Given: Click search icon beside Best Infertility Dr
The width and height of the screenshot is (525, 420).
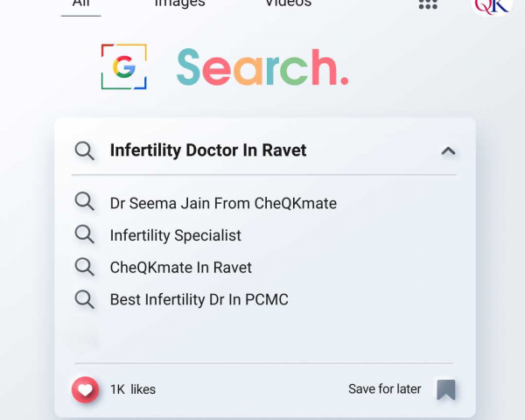Looking at the screenshot, I should (85, 299).
